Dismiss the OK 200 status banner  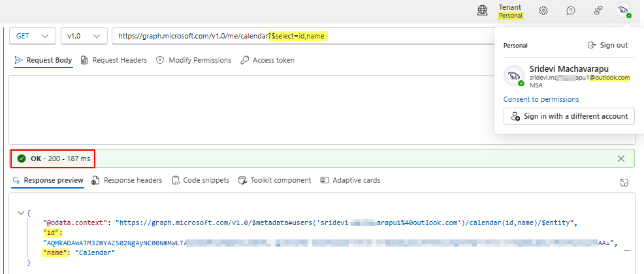[x=621, y=159]
